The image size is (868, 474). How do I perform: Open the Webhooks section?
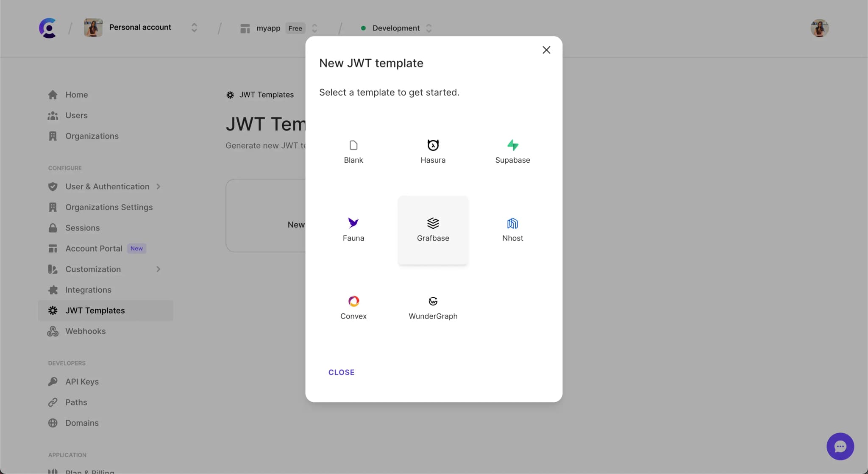click(85, 331)
